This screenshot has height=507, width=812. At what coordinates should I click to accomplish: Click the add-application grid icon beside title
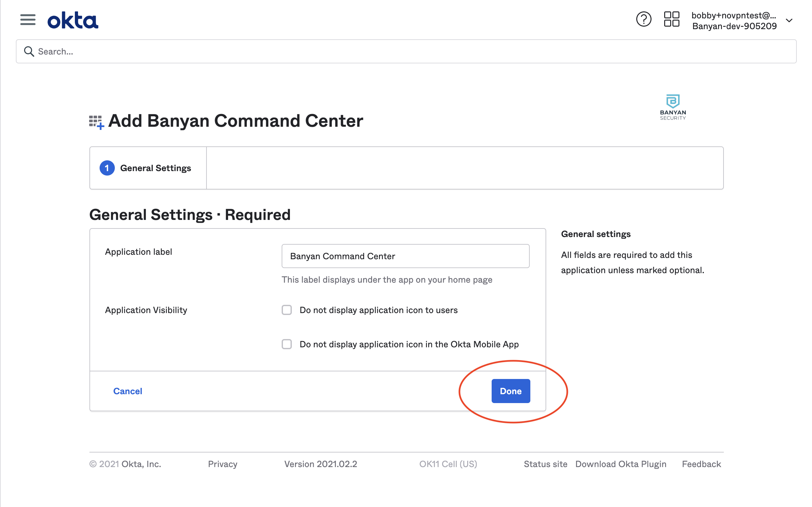click(96, 122)
